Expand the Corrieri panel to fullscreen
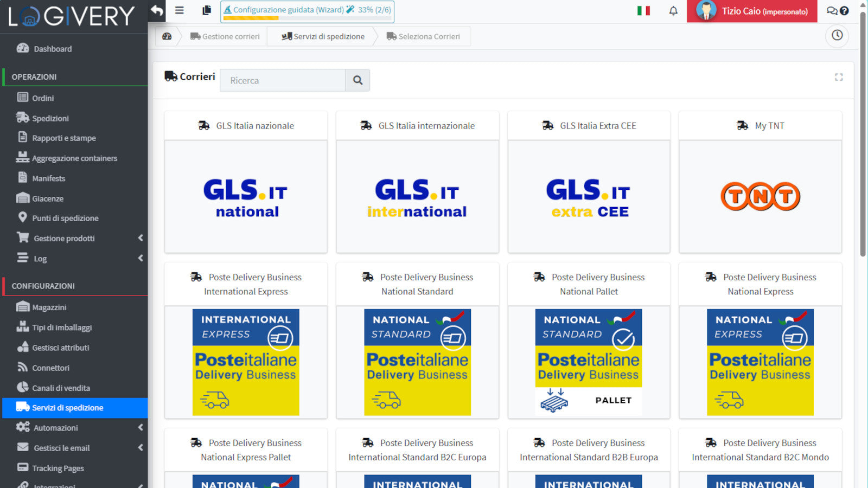This screenshot has width=868, height=488. pyautogui.click(x=839, y=78)
